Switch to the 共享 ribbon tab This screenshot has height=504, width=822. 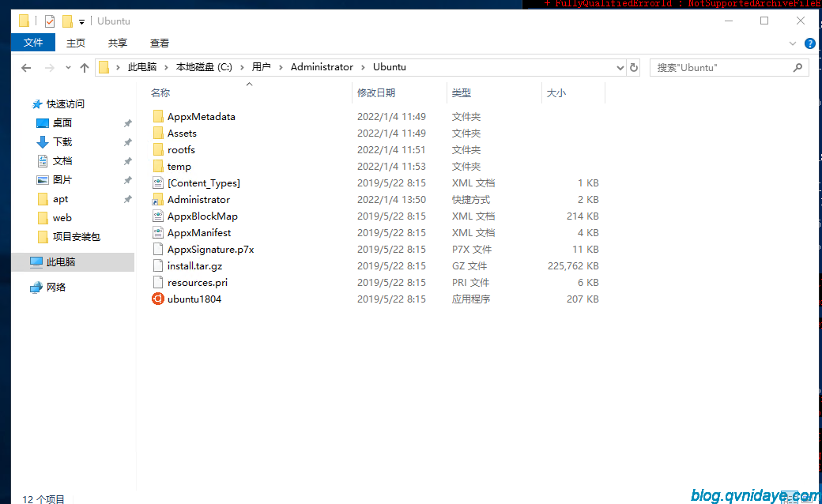pos(118,43)
